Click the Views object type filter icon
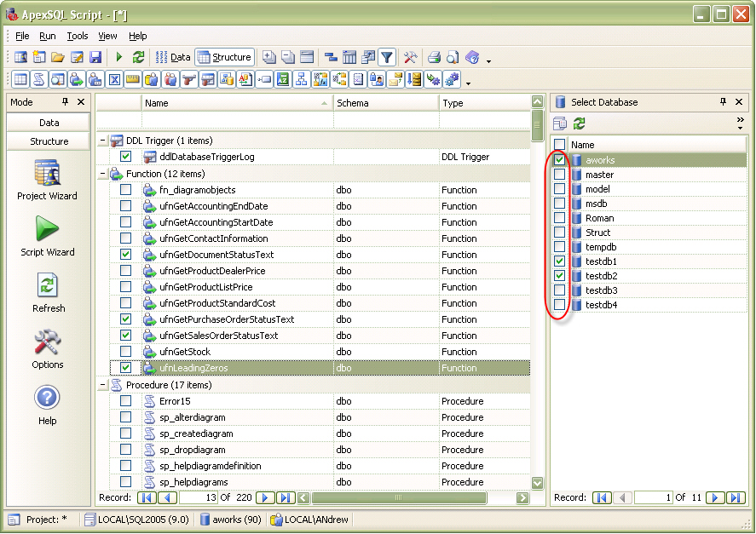Image resolution: width=756 pixels, height=534 pixels. [x=58, y=79]
